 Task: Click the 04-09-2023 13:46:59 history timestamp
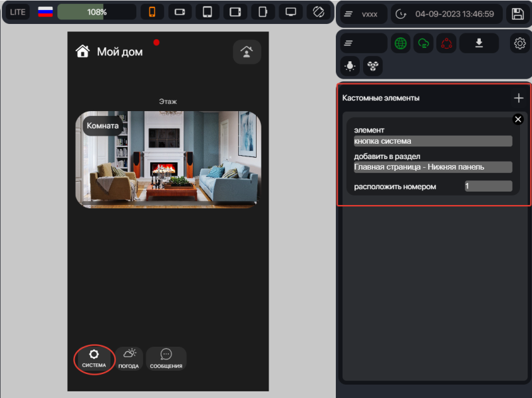446,14
